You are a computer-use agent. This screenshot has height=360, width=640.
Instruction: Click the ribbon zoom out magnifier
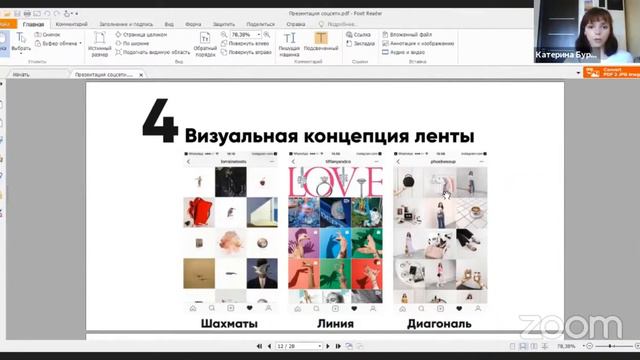click(224, 35)
